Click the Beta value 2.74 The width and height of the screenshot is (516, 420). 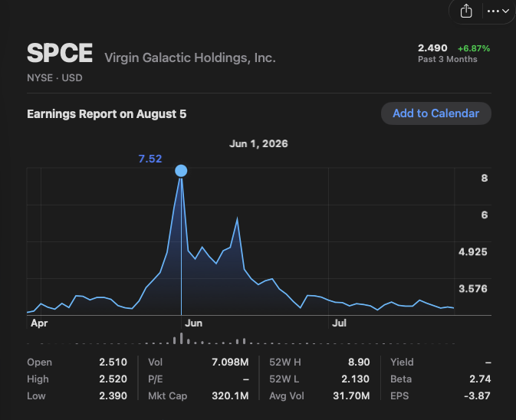click(x=480, y=379)
